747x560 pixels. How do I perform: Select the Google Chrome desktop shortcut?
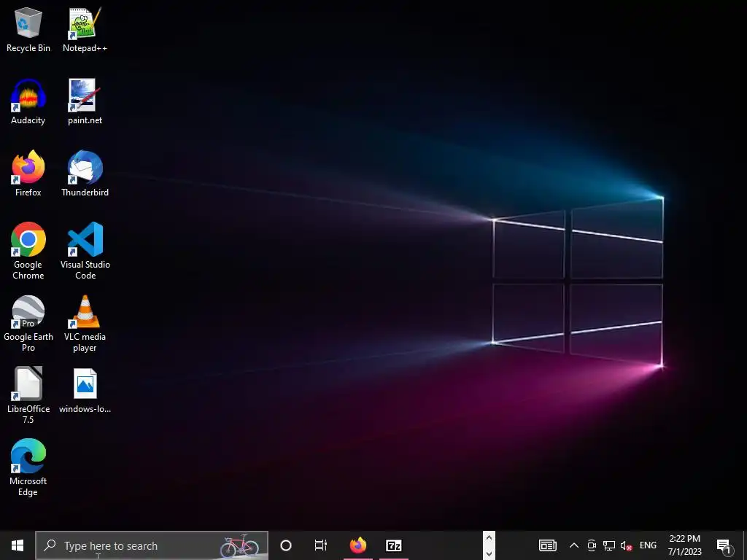point(28,251)
